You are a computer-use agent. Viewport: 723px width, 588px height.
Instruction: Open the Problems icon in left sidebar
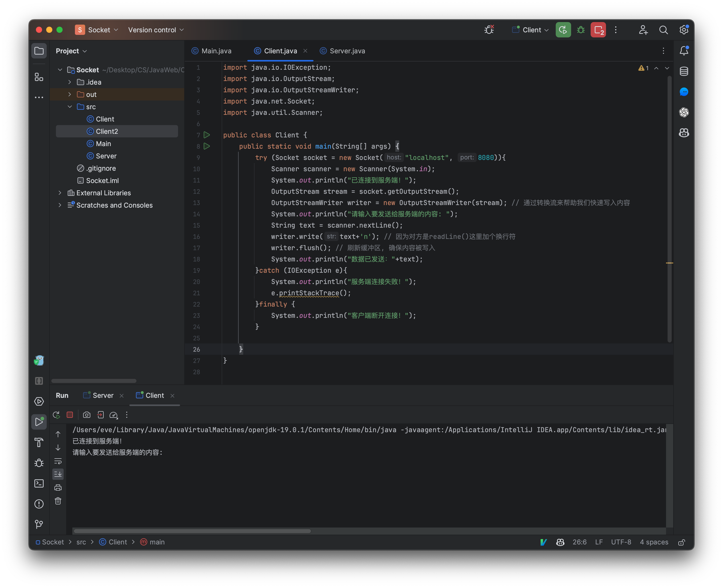39,504
